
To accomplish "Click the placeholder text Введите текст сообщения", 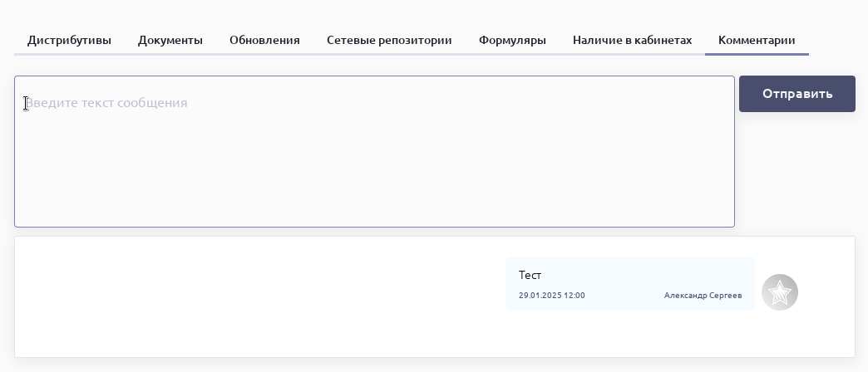I will (x=106, y=103).
